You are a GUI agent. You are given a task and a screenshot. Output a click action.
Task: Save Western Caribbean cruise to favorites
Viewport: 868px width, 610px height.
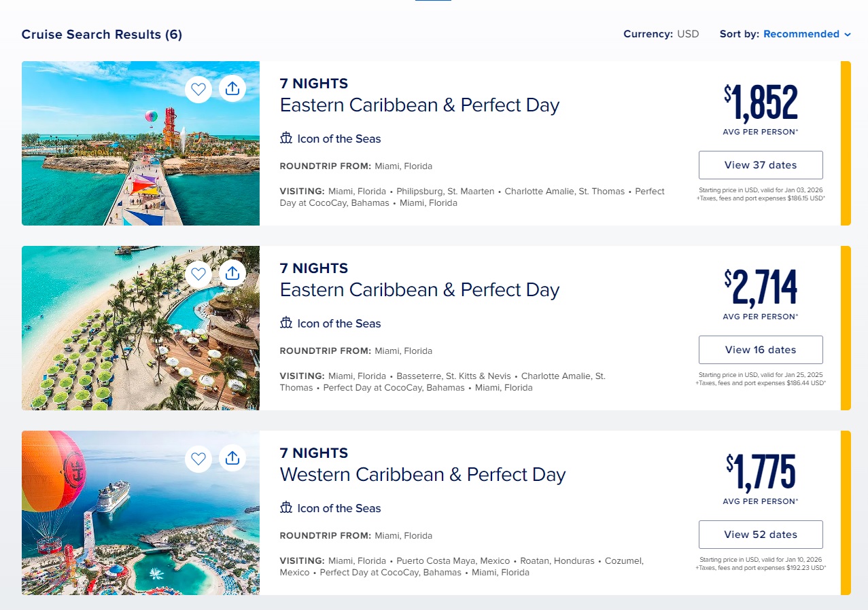198,459
